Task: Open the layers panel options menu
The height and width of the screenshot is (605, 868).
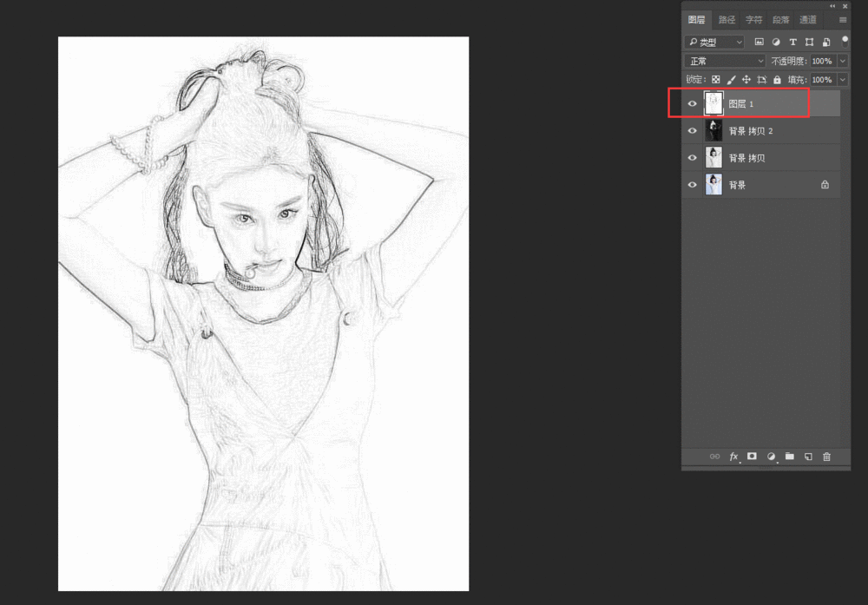Action: (x=842, y=20)
